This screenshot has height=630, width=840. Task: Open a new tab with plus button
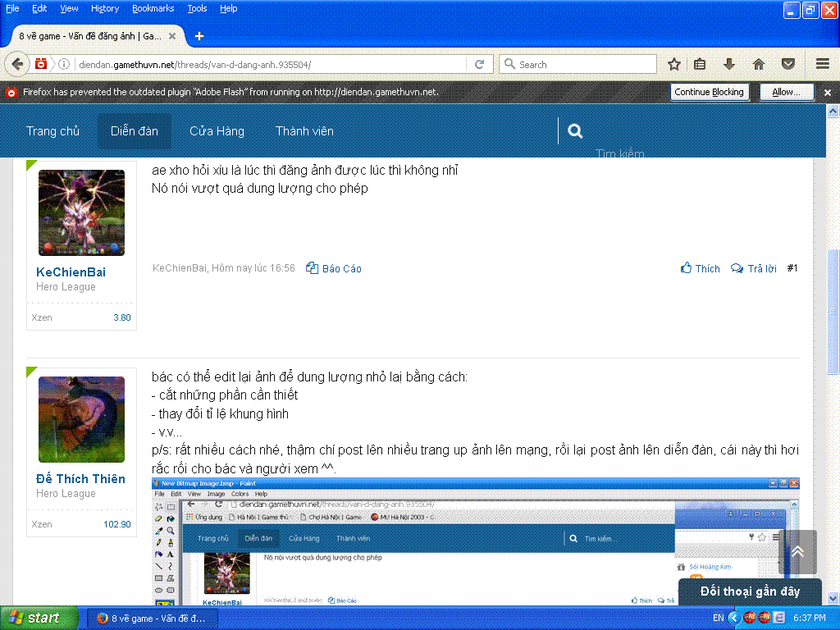199,36
